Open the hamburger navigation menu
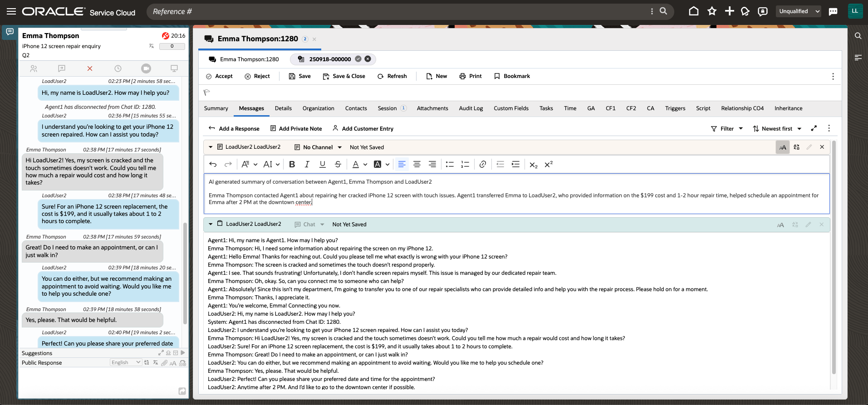Image resolution: width=868 pixels, height=405 pixels. tap(11, 11)
